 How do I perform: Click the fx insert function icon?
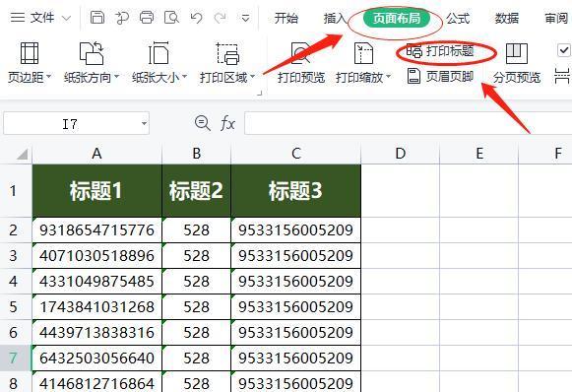[x=227, y=123]
